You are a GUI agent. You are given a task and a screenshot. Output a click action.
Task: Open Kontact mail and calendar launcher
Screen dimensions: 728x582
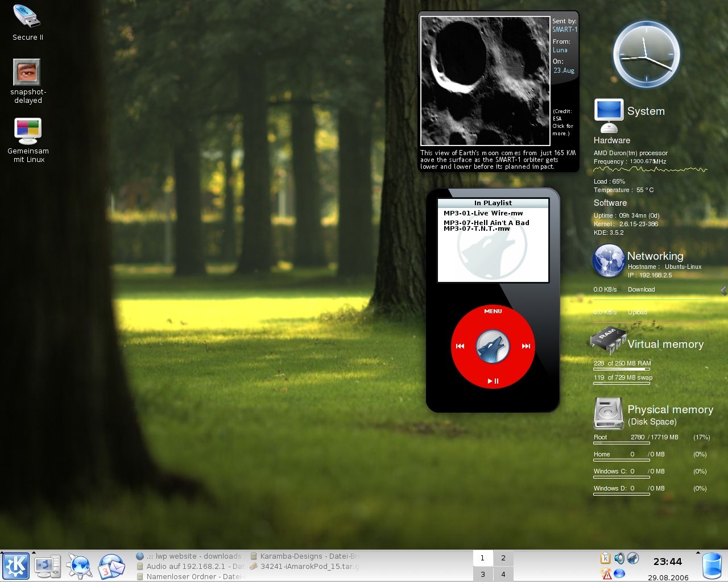click(x=111, y=566)
